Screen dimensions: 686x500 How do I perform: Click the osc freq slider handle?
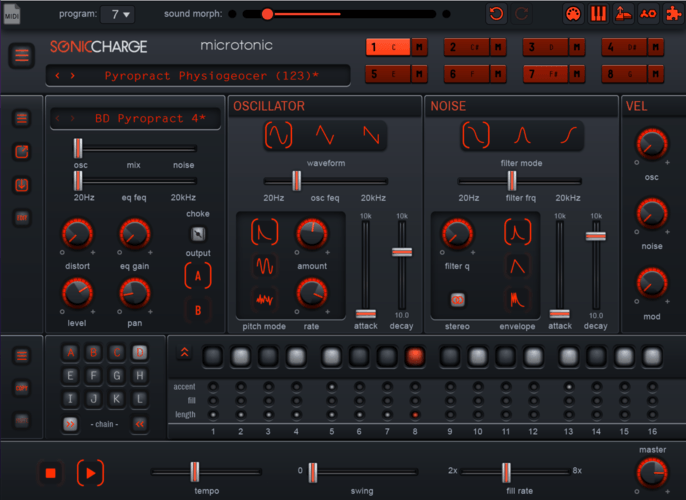pos(297,181)
